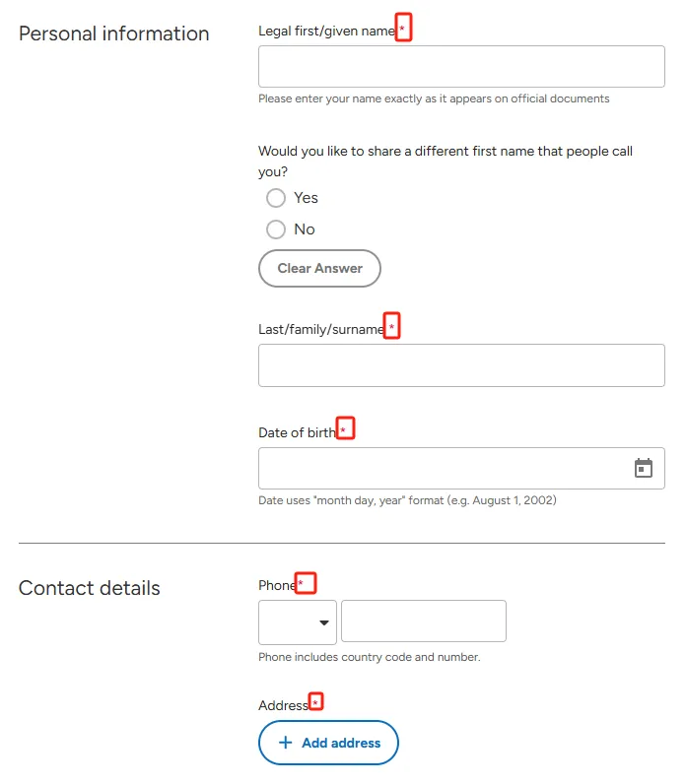The height and width of the screenshot is (784, 686).
Task: Click the red asterisk beside Phone label
Action: coord(306,584)
